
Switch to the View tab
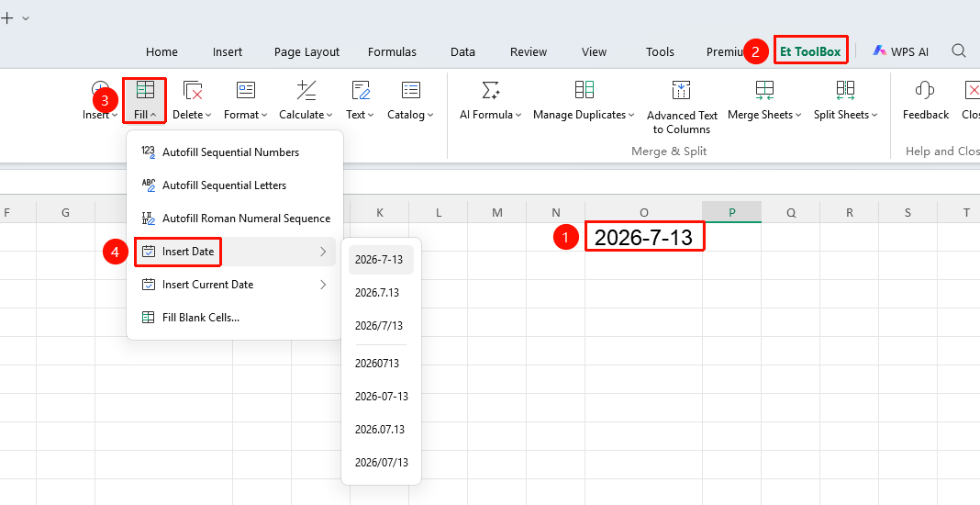coord(594,52)
